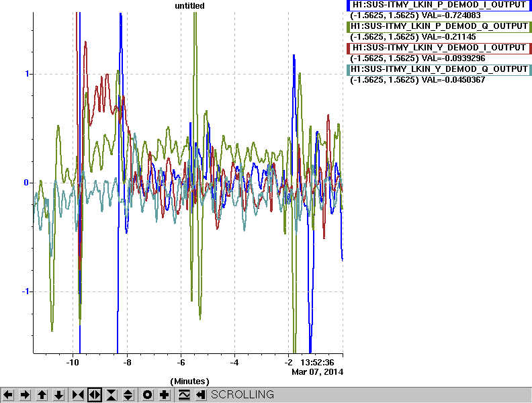Click the 1 label on the Y axis

click(x=27, y=74)
